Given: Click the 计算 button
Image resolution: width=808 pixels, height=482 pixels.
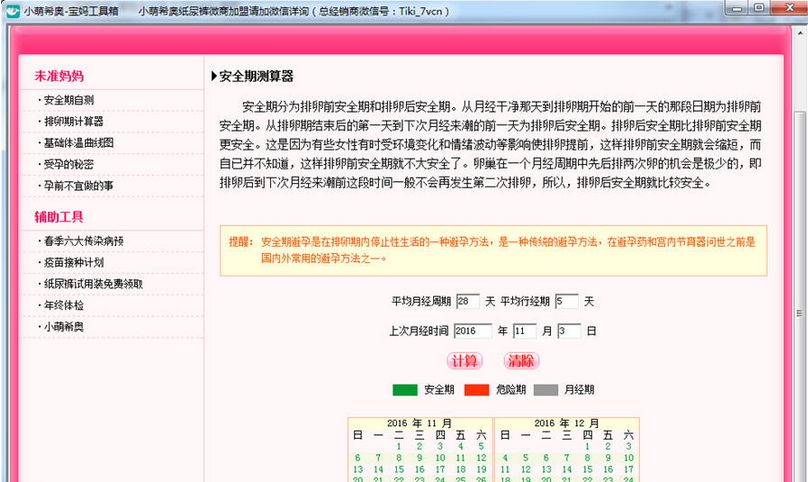Looking at the screenshot, I should coord(464,361).
